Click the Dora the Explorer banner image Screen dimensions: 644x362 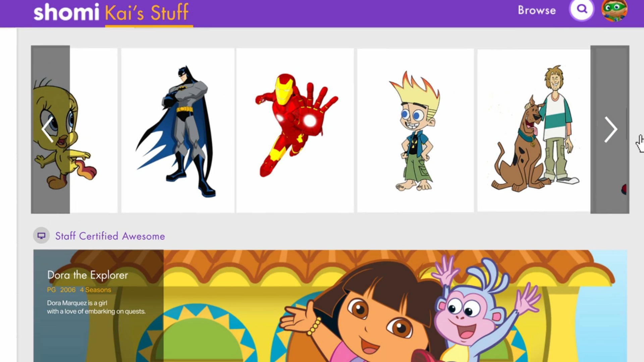tap(330, 306)
